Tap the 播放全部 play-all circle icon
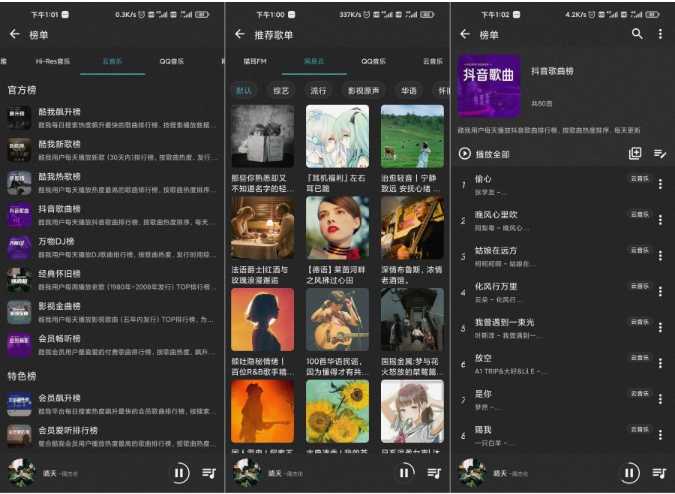This screenshot has height=494, width=675. coord(464,153)
